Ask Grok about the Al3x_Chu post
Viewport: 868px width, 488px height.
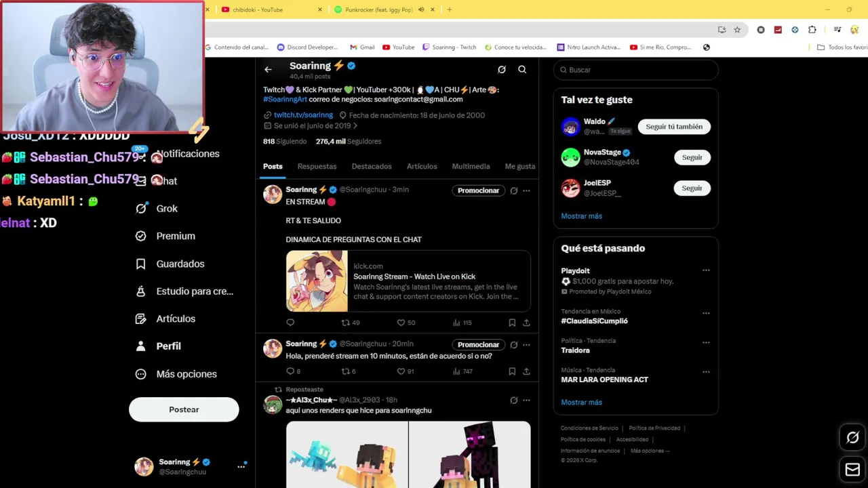[x=513, y=400]
